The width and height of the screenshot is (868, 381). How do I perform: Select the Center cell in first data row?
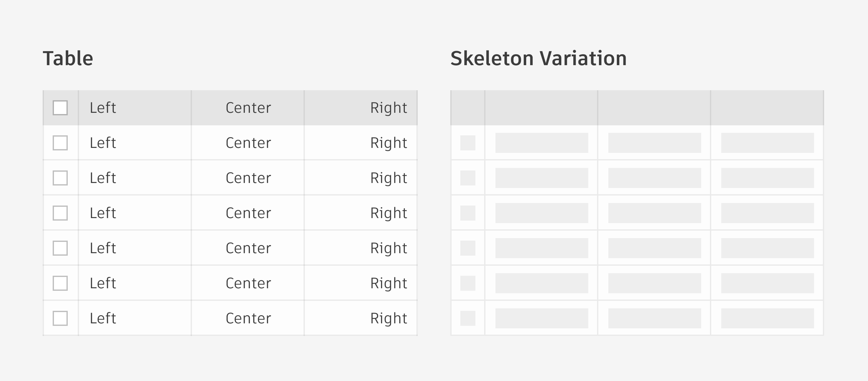pos(248,143)
